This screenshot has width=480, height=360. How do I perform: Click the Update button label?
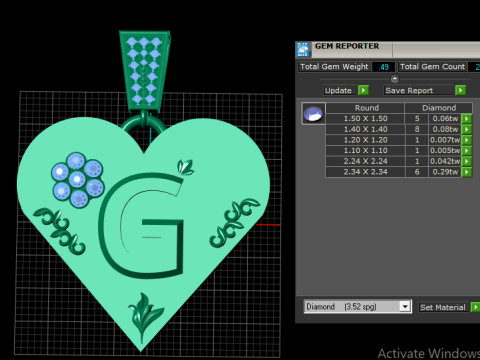tap(338, 91)
